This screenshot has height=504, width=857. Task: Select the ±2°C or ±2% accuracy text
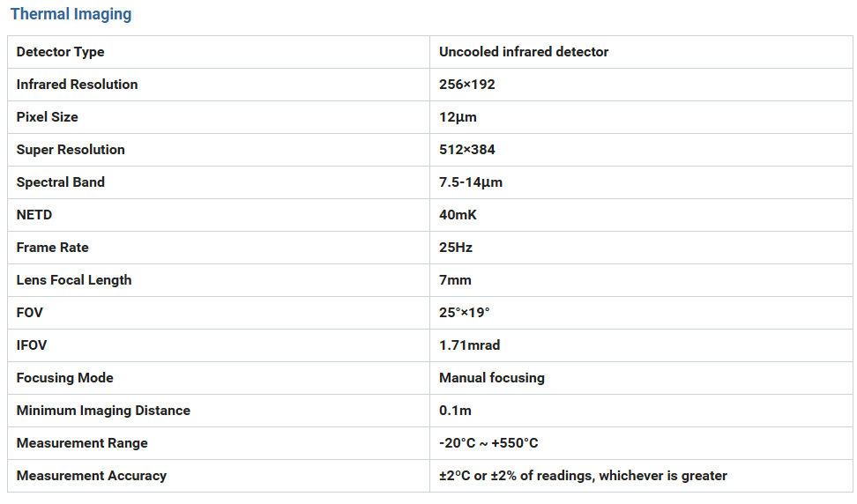click(x=583, y=476)
